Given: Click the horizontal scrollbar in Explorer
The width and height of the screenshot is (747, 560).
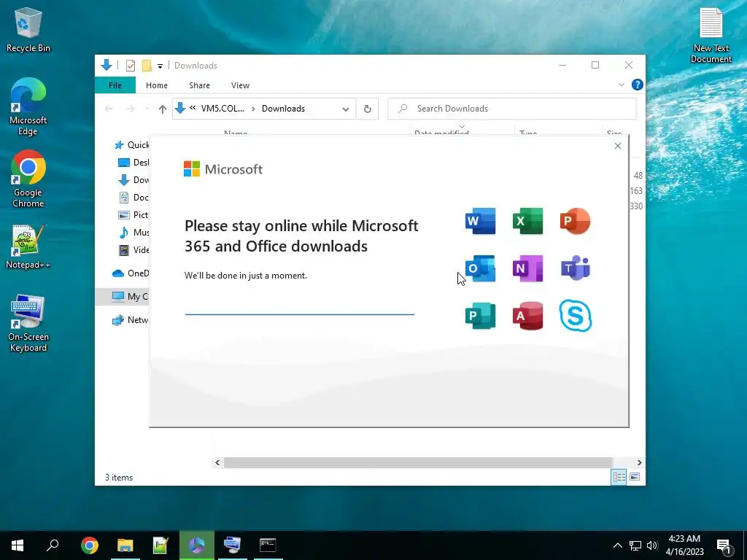Looking at the screenshot, I should pyautogui.click(x=418, y=462).
